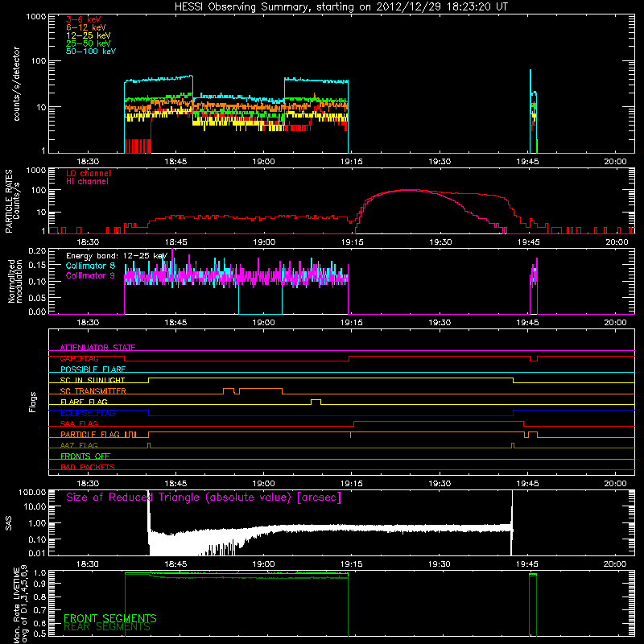The image size is (644, 644).
Task: Click the ECLIPSE_FLAG label
Action: click(88, 413)
